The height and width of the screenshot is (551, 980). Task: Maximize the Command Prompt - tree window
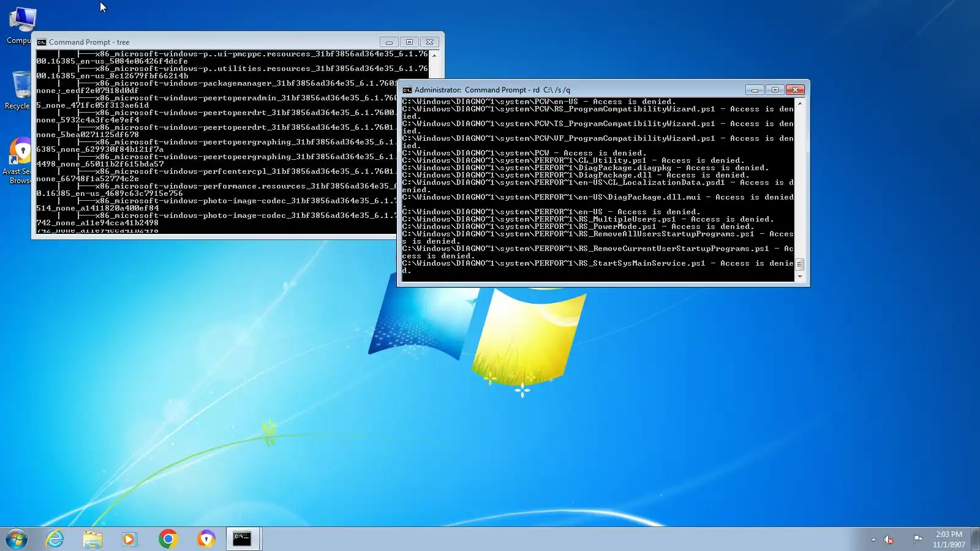[x=409, y=42]
